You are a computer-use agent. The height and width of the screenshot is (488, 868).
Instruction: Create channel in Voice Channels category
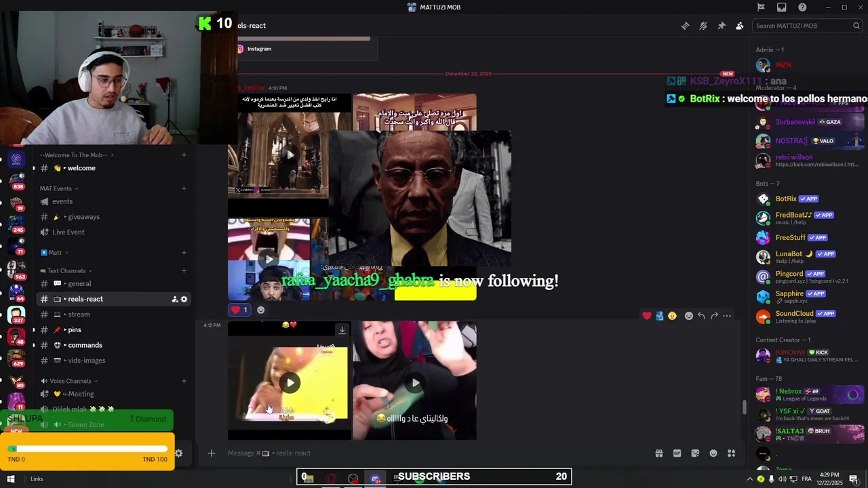(x=184, y=381)
